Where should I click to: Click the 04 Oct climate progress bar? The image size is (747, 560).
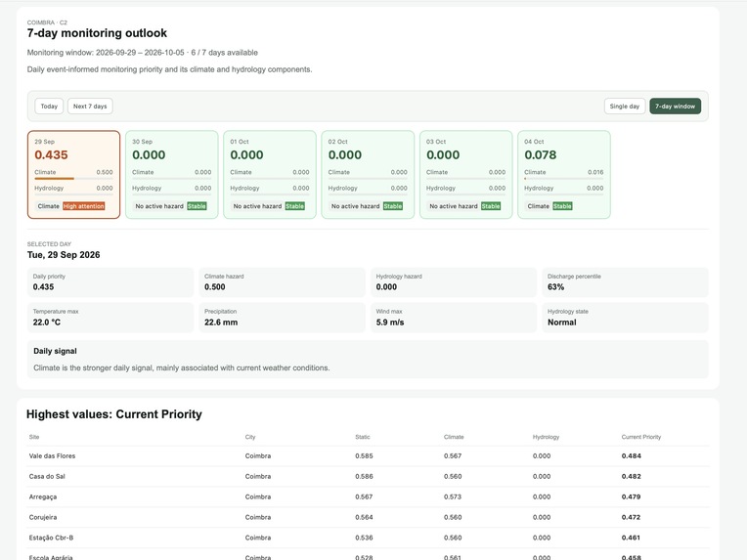pyautogui.click(x=564, y=179)
